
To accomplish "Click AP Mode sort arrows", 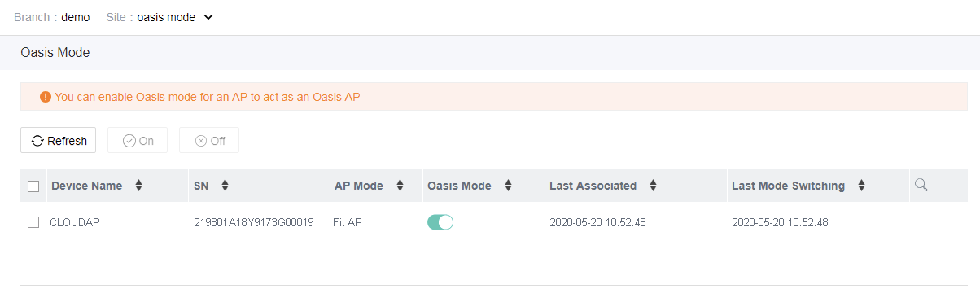I will pos(400,186).
